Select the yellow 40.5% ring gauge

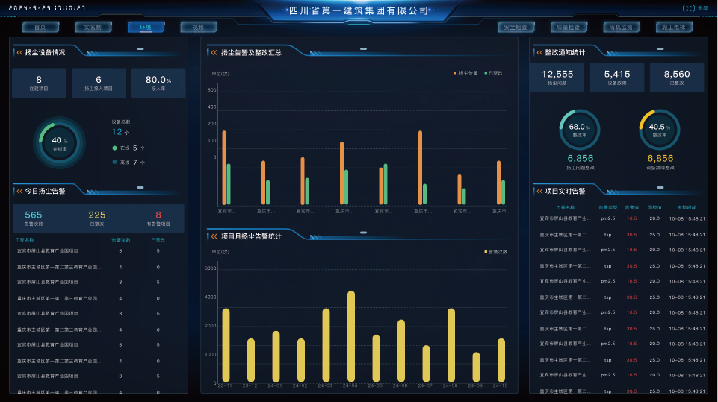pyautogui.click(x=659, y=128)
